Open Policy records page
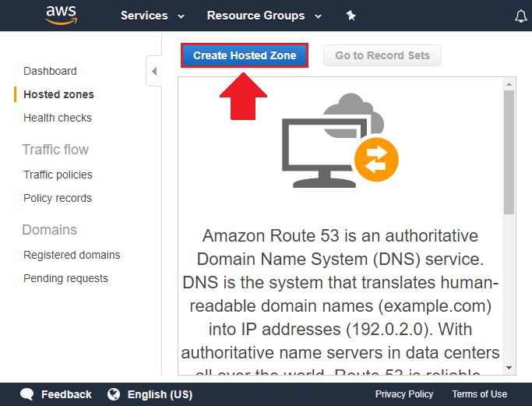This screenshot has width=532, height=406. pos(58,198)
